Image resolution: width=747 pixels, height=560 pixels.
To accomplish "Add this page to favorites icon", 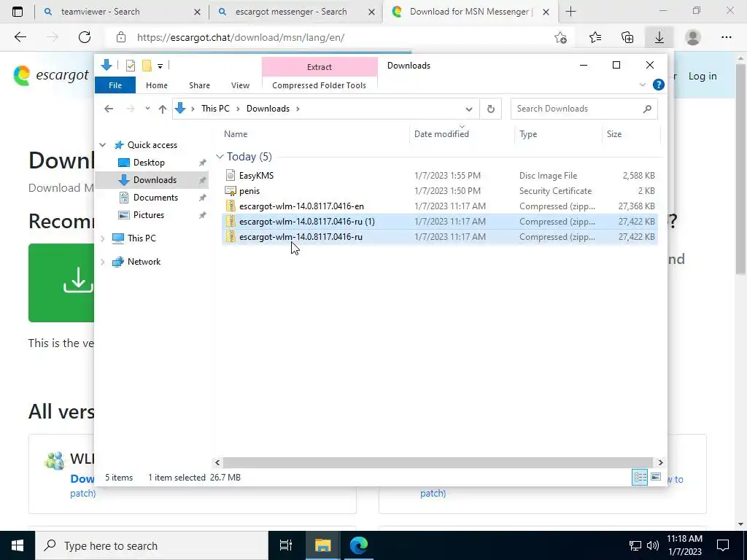I will (x=561, y=37).
